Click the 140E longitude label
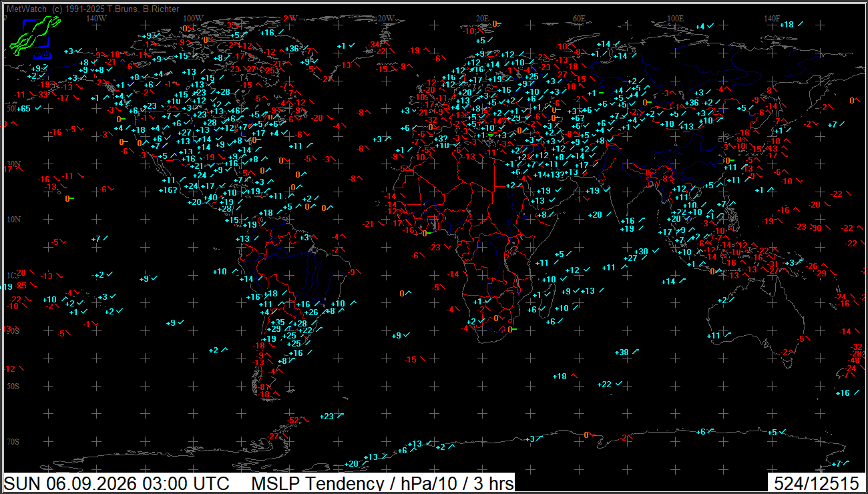This screenshot has height=494, width=868. point(772,18)
